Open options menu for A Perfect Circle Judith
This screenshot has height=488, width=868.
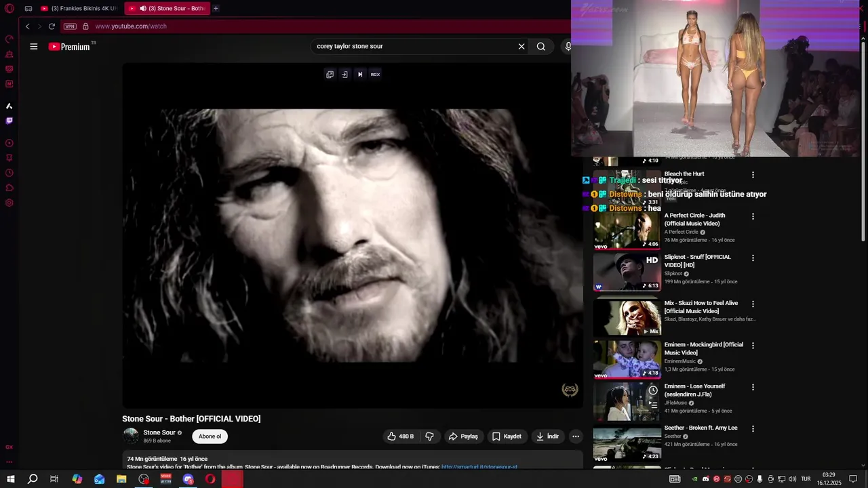pyautogui.click(x=753, y=217)
